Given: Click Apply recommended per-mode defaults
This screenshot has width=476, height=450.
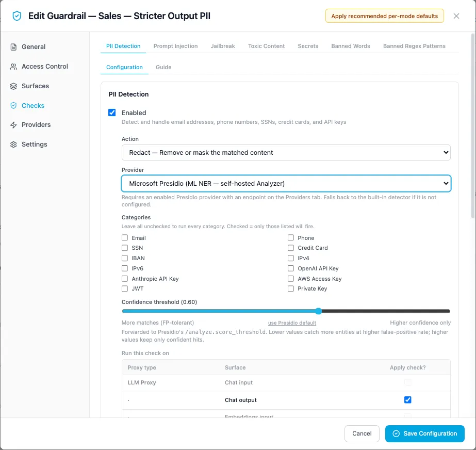Looking at the screenshot, I should tap(384, 16).
